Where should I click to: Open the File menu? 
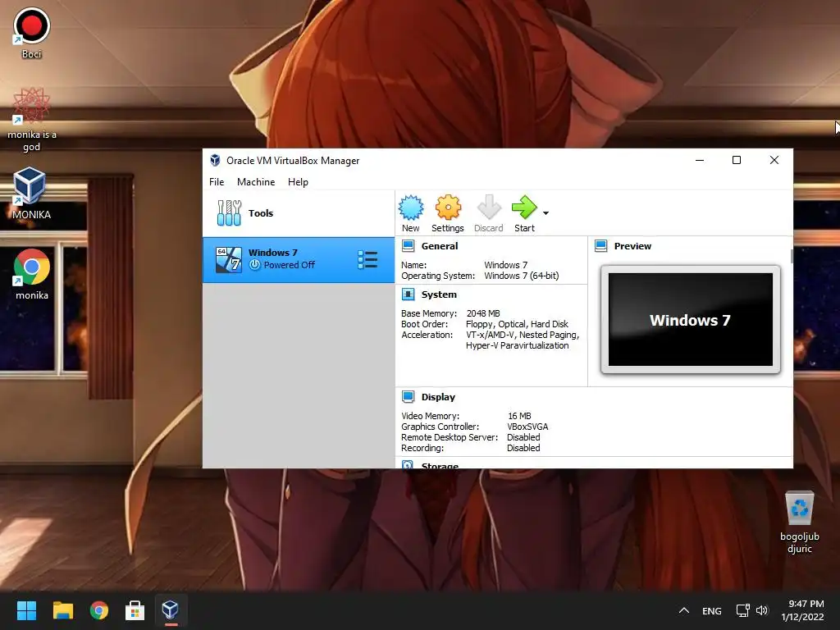217,182
